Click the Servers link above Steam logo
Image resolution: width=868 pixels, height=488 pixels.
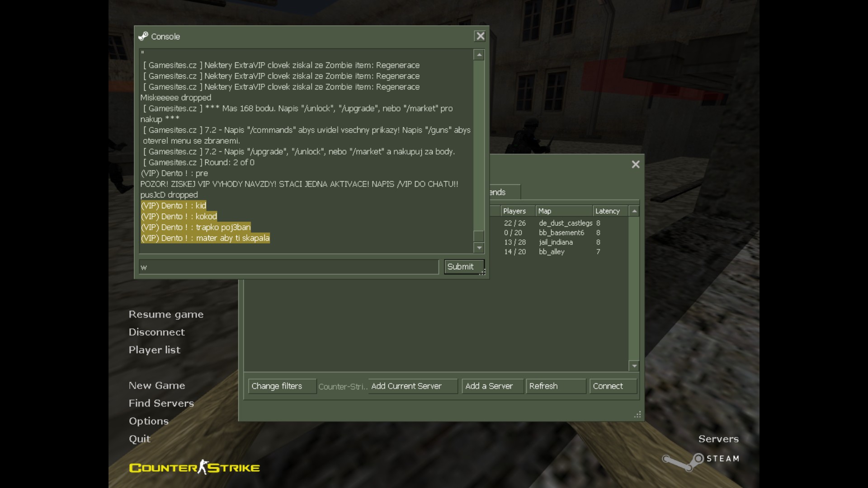pos(718,439)
